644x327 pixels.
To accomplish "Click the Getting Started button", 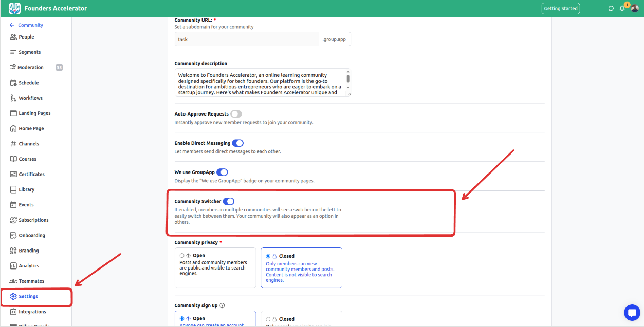I will click(x=561, y=8).
